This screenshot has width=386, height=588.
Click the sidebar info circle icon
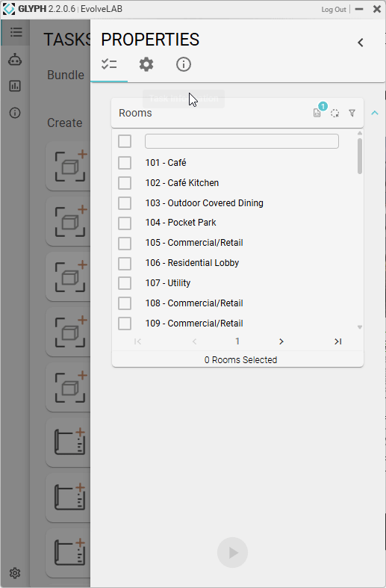tap(15, 113)
